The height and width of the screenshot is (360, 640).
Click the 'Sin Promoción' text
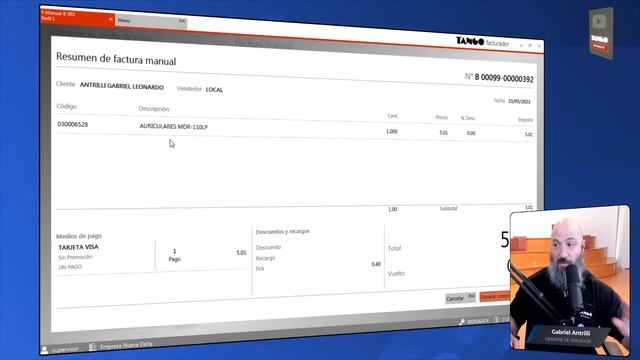(x=75, y=257)
